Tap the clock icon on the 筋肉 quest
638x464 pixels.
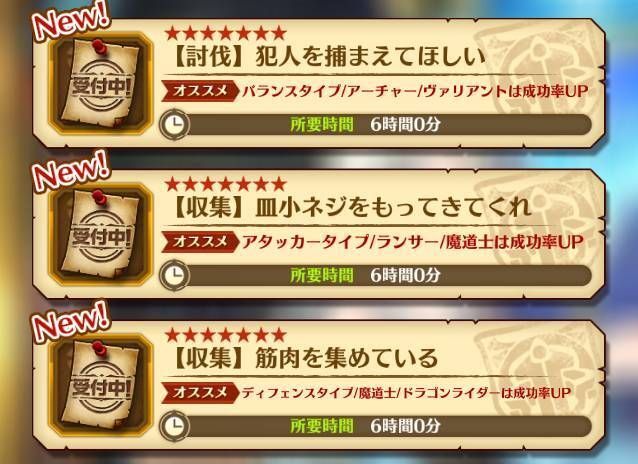pyautogui.click(x=174, y=426)
